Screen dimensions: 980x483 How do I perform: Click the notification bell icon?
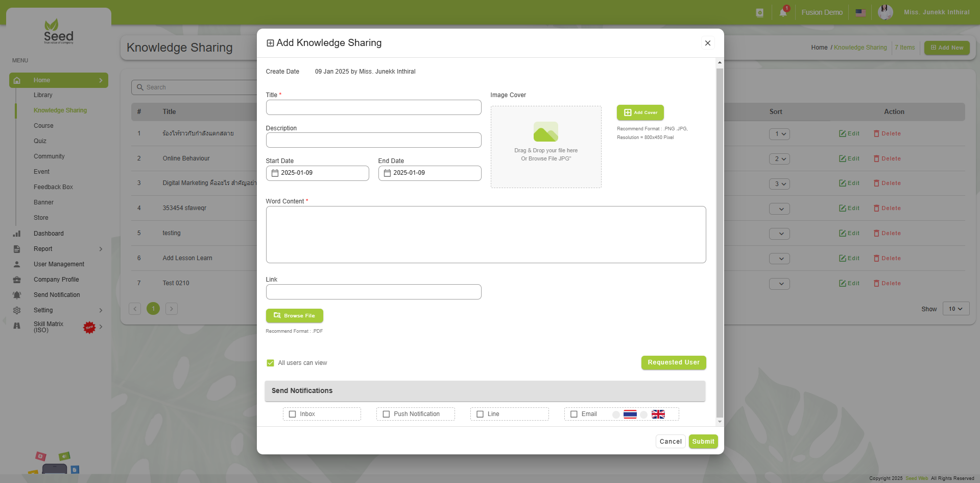click(783, 13)
